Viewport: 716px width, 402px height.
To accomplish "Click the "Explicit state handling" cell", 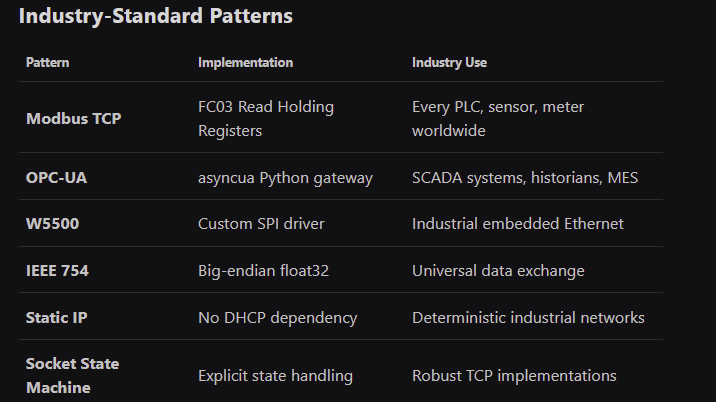I will pyautogui.click(x=275, y=376).
